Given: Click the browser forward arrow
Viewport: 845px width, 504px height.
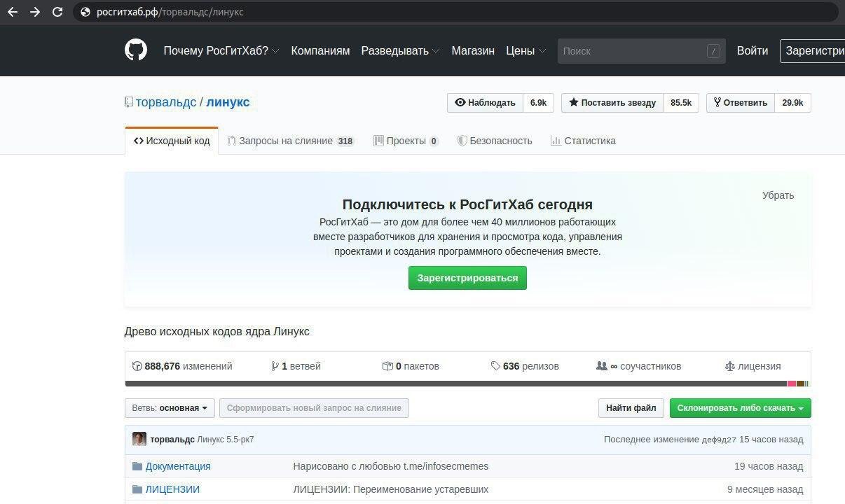Looking at the screenshot, I should (x=35, y=12).
